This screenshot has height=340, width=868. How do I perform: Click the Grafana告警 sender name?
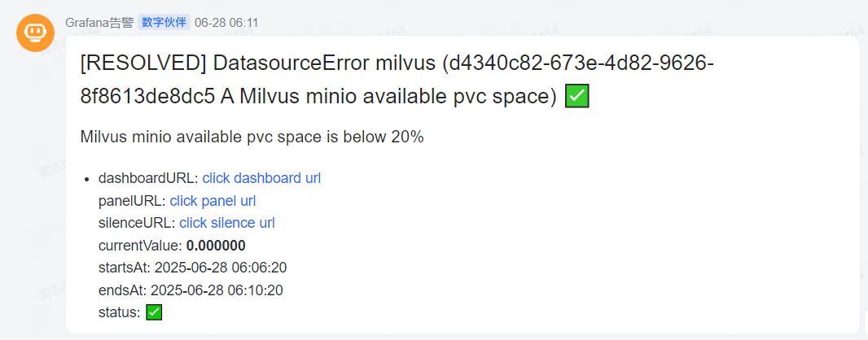99,23
